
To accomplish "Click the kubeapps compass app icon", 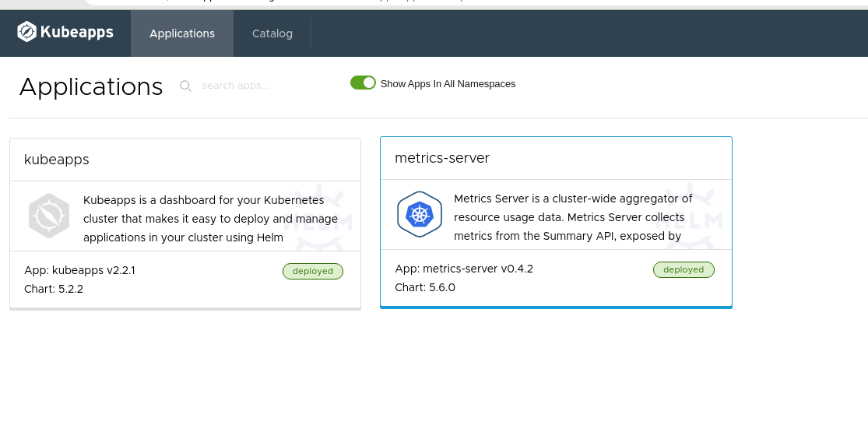I will [x=49, y=215].
